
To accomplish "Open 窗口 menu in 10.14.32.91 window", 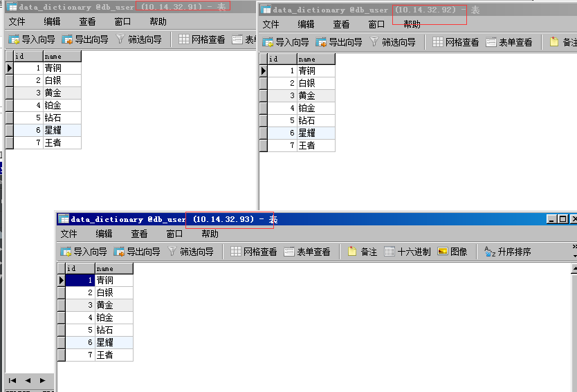I will 122,21.
